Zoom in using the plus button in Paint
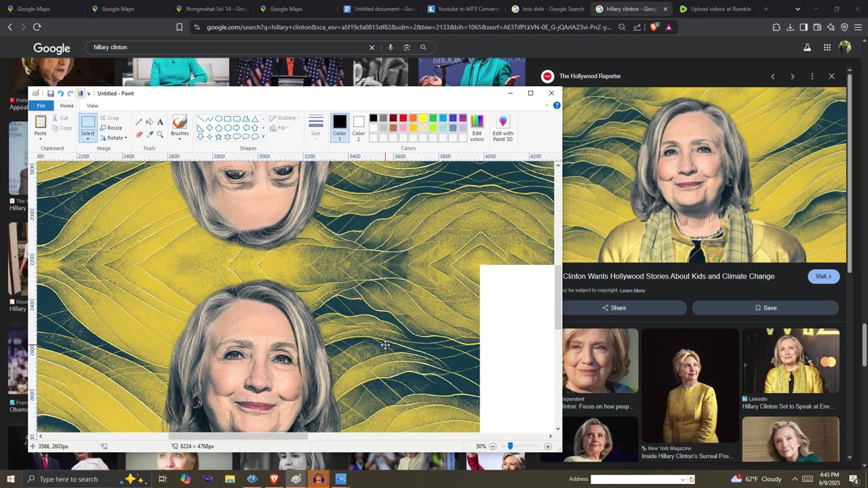This screenshot has height=488, width=868. point(547,447)
